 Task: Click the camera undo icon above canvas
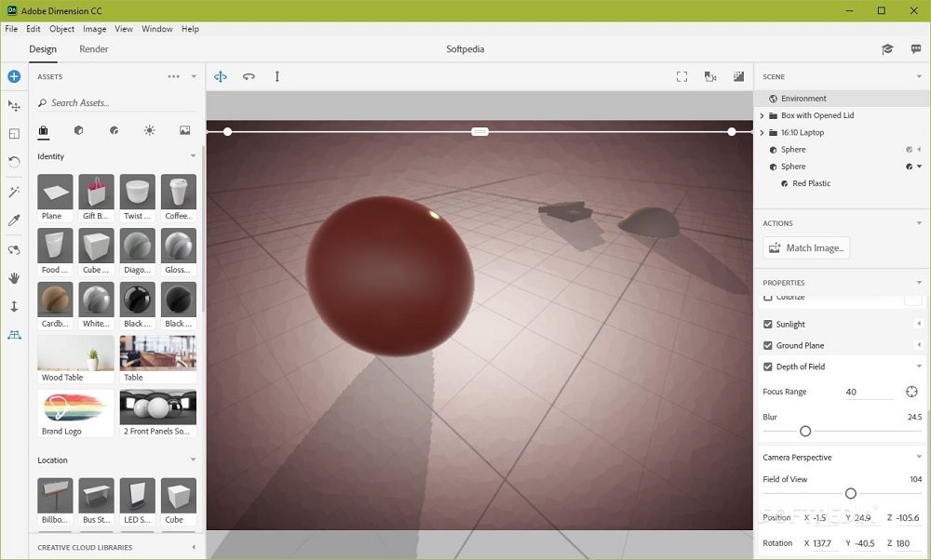click(x=249, y=76)
